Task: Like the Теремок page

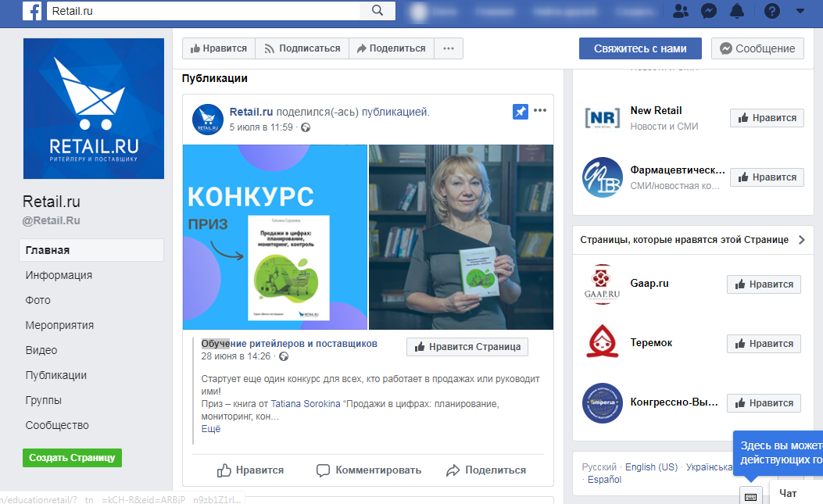Action: coord(764,344)
